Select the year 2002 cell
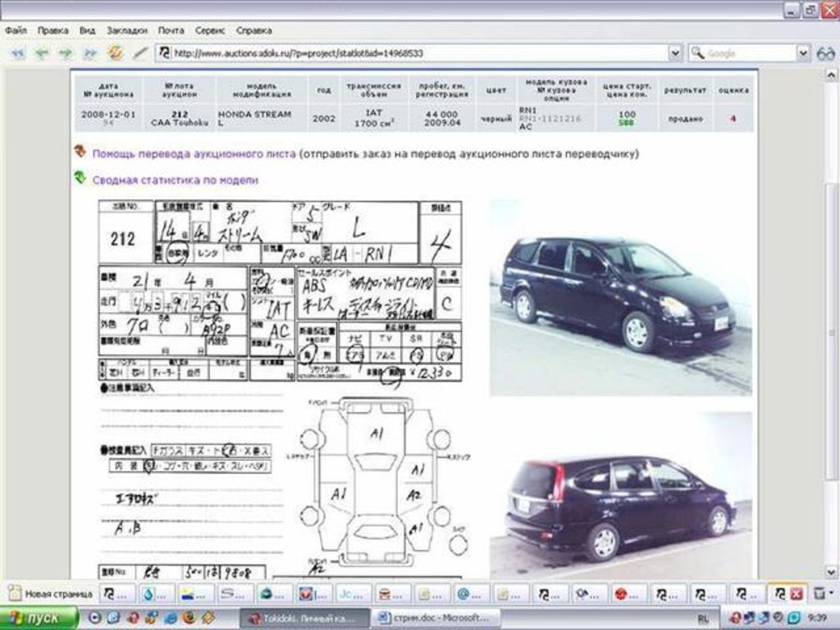This screenshot has width=840, height=630. click(324, 118)
